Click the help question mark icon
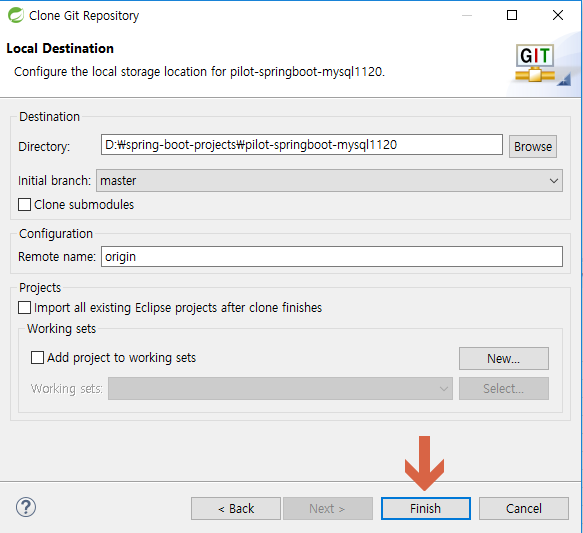 (x=26, y=507)
